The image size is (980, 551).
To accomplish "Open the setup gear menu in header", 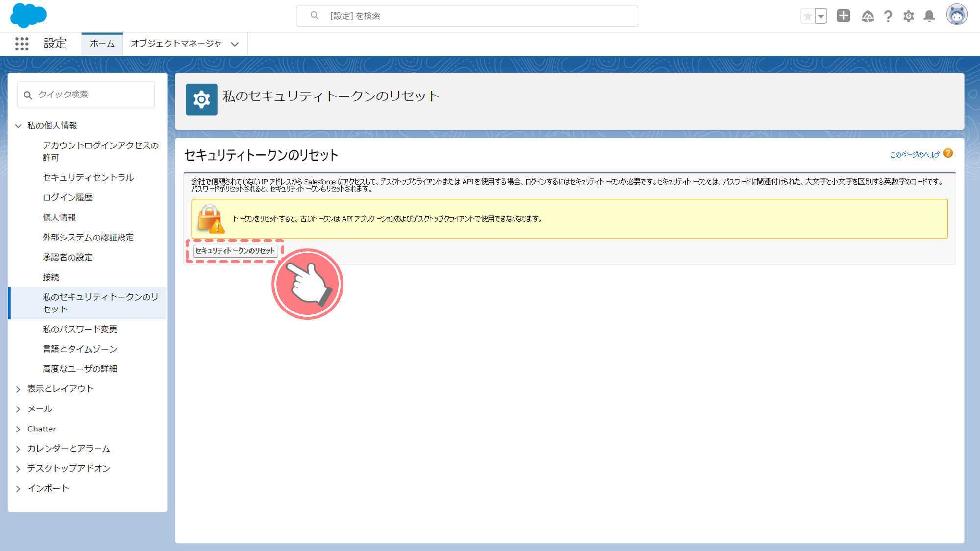I will [909, 16].
